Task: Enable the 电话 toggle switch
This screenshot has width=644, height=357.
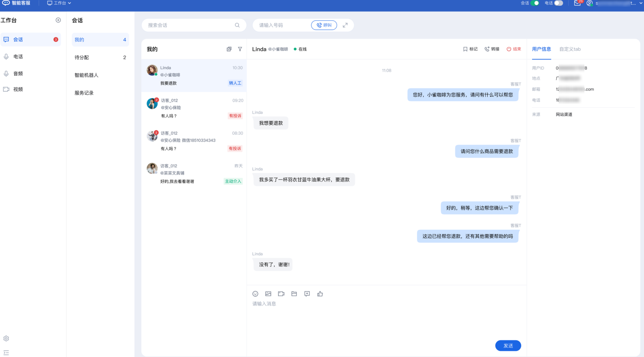Action: point(558,3)
